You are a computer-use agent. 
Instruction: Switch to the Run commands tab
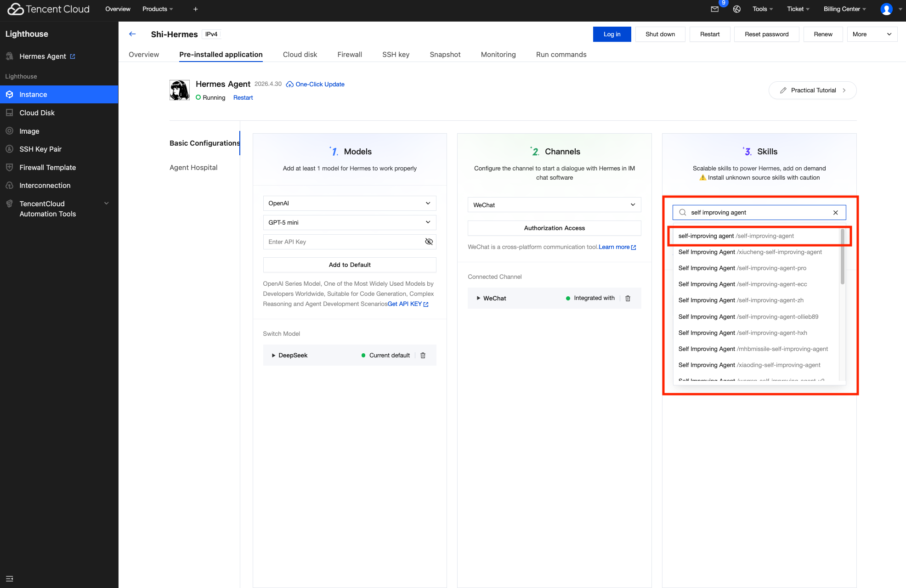pos(561,54)
